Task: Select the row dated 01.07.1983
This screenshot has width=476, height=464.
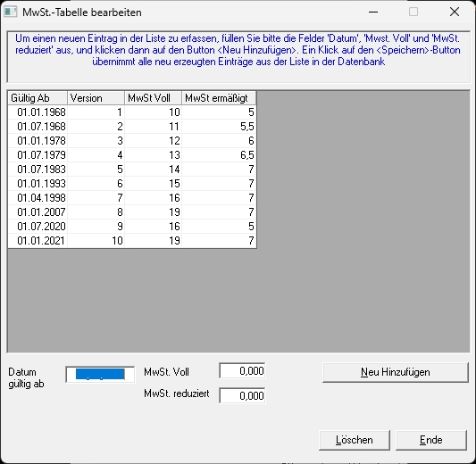Action: pyautogui.click(x=132, y=170)
